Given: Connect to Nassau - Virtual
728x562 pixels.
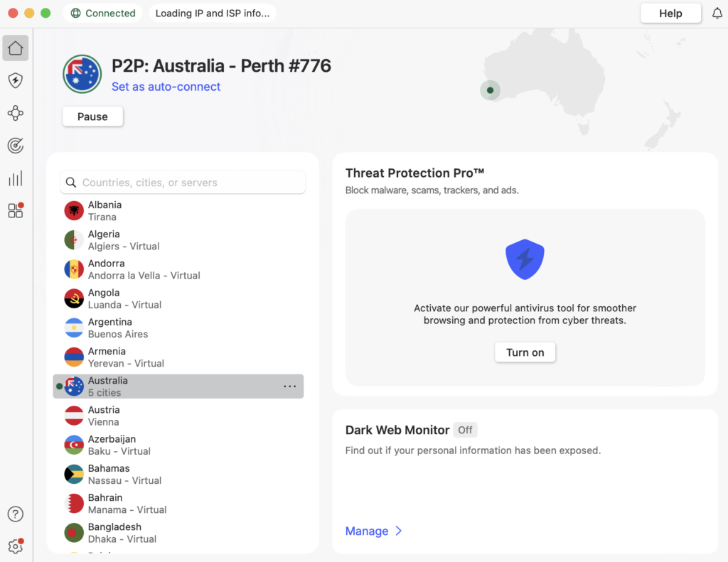Looking at the screenshot, I should coord(178,474).
